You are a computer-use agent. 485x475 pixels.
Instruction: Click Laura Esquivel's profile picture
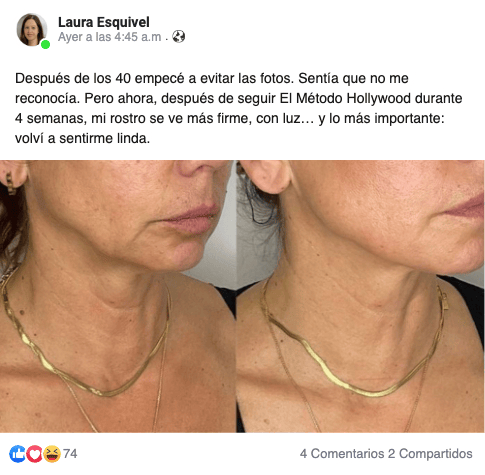pyautogui.click(x=32, y=30)
